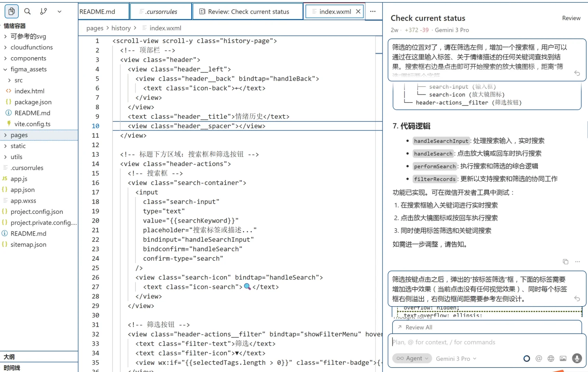
Task: Open .cursorrules in the file tree
Action: [x=39, y=168]
